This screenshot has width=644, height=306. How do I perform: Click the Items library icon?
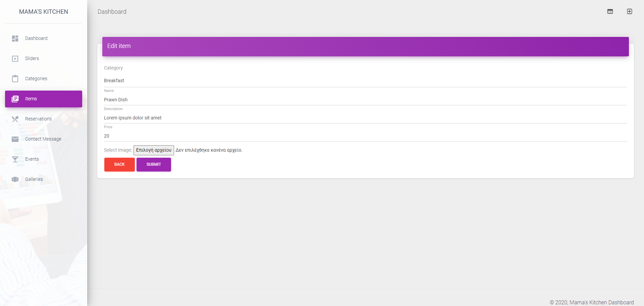click(x=15, y=99)
